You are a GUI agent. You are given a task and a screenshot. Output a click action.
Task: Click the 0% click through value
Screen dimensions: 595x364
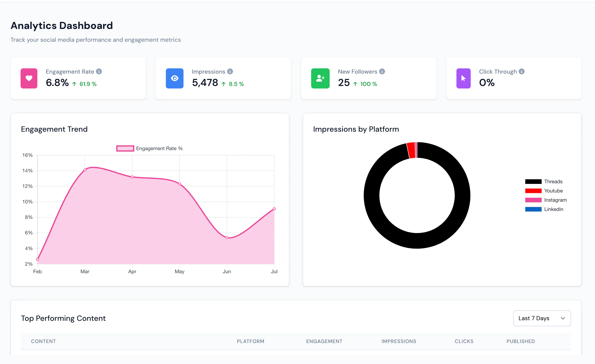(487, 83)
